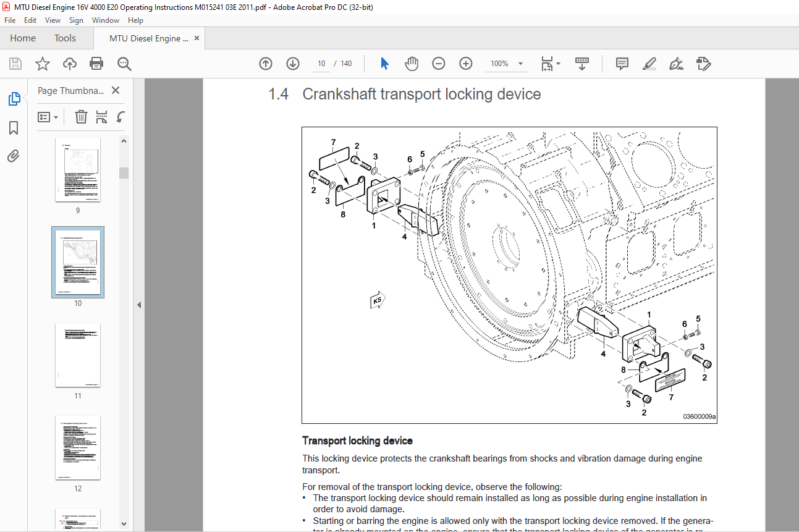Click thumbnail panel scroll up arrow
799x532 pixels.
[124, 141]
